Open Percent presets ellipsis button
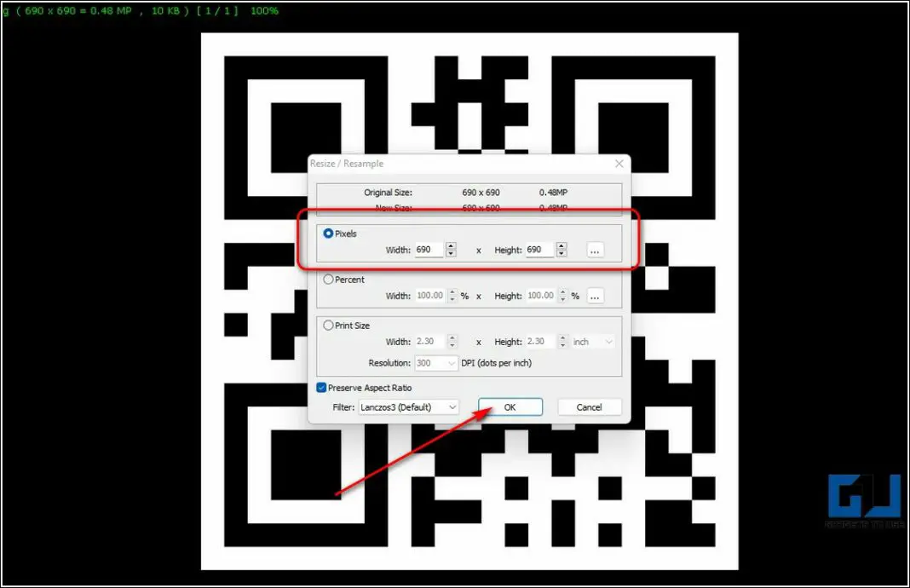This screenshot has height=588, width=910. click(x=595, y=296)
